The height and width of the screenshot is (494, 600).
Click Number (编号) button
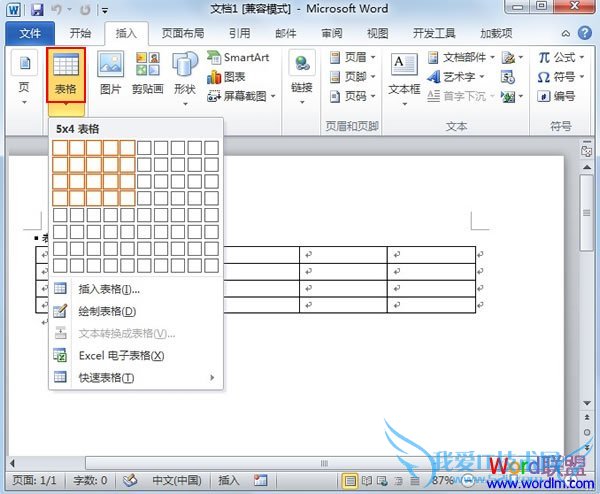click(x=556, y=96)
